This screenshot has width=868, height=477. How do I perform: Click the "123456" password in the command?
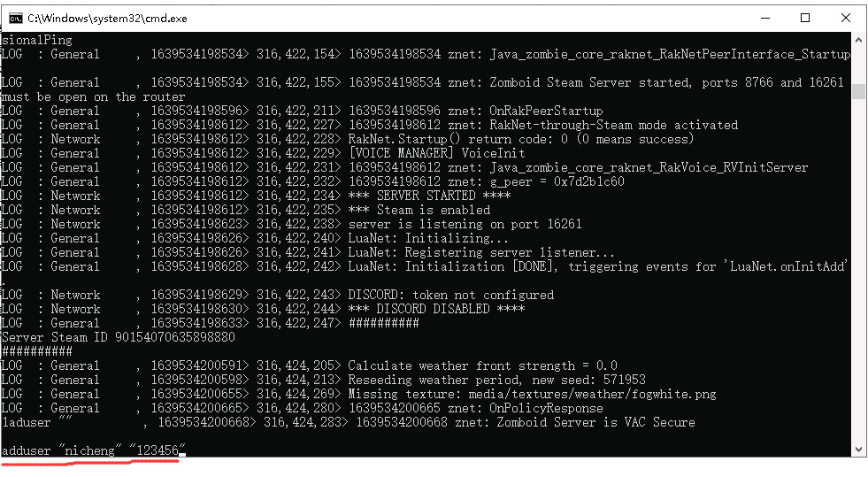tap(157, 450)
